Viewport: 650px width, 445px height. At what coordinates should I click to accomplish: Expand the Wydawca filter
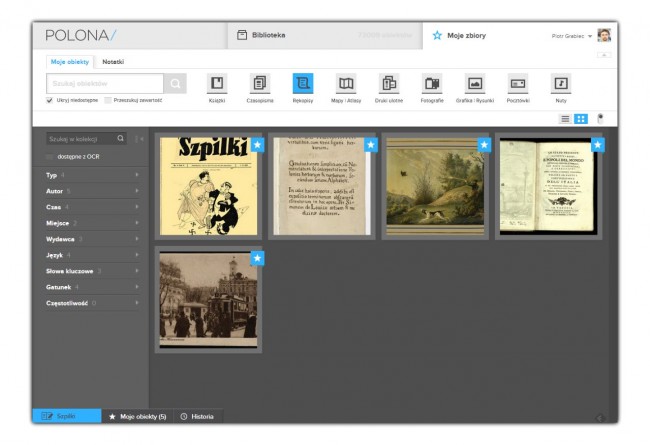pos(92,239)
